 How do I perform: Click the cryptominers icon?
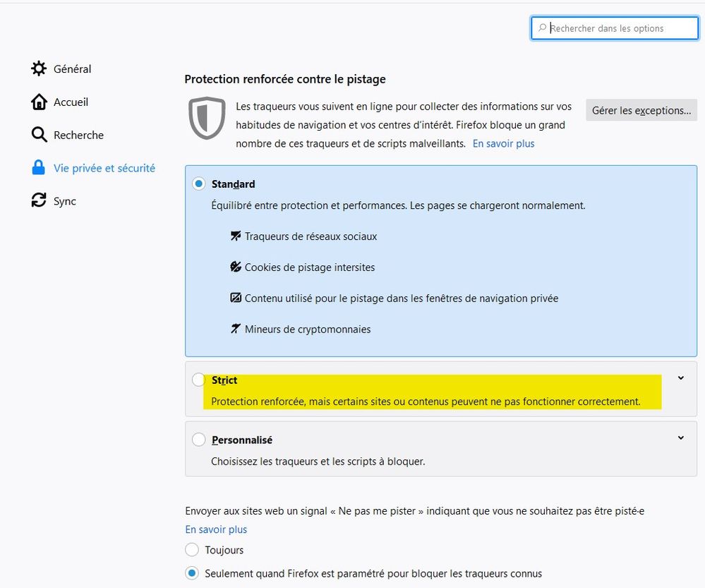tap(236, 329)
